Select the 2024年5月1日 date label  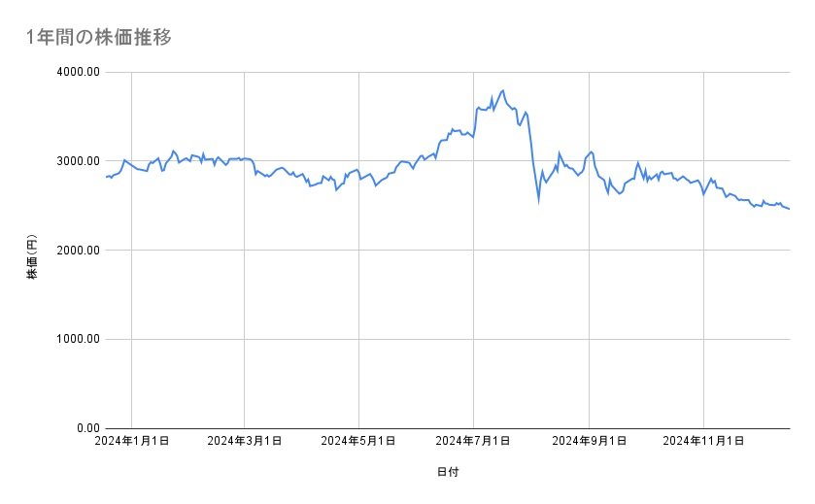coord(359,441)
